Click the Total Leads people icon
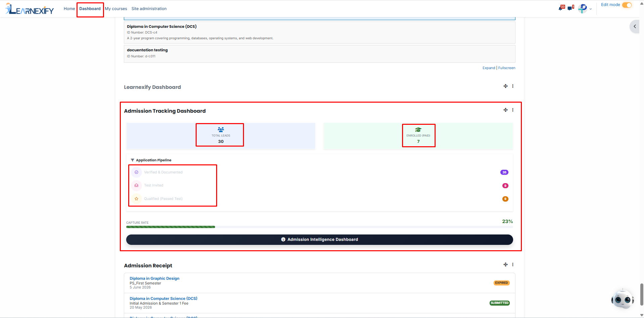 221,129
